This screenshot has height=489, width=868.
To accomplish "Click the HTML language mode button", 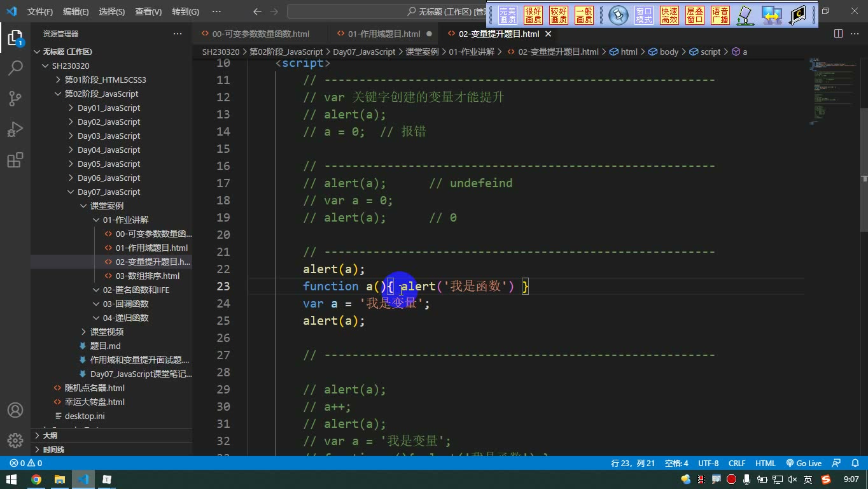I will (x=765, y=464).
